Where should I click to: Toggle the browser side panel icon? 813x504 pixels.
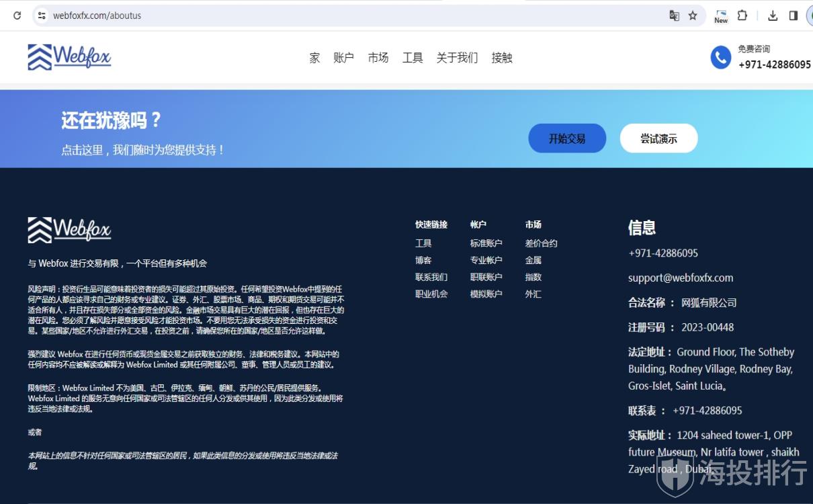794,15
